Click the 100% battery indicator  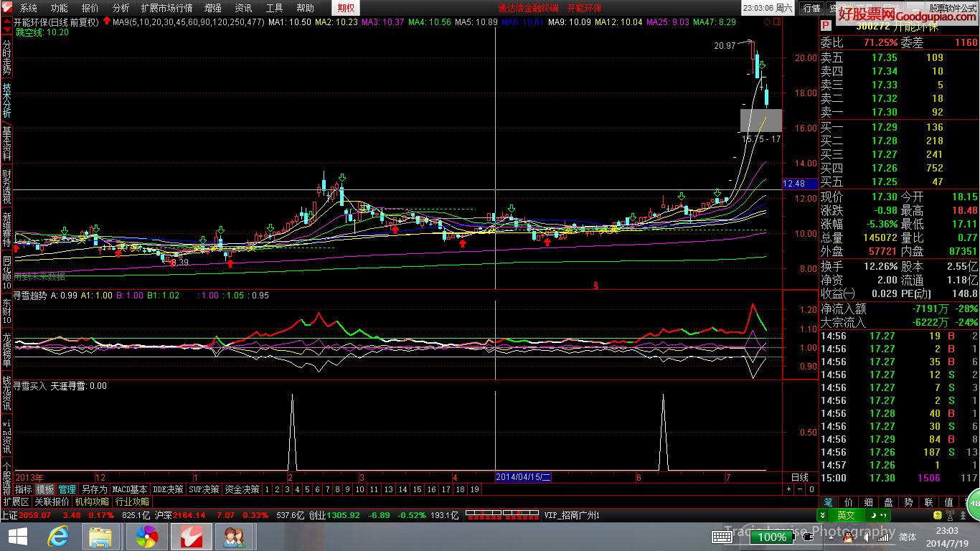(x=772, y=537)
